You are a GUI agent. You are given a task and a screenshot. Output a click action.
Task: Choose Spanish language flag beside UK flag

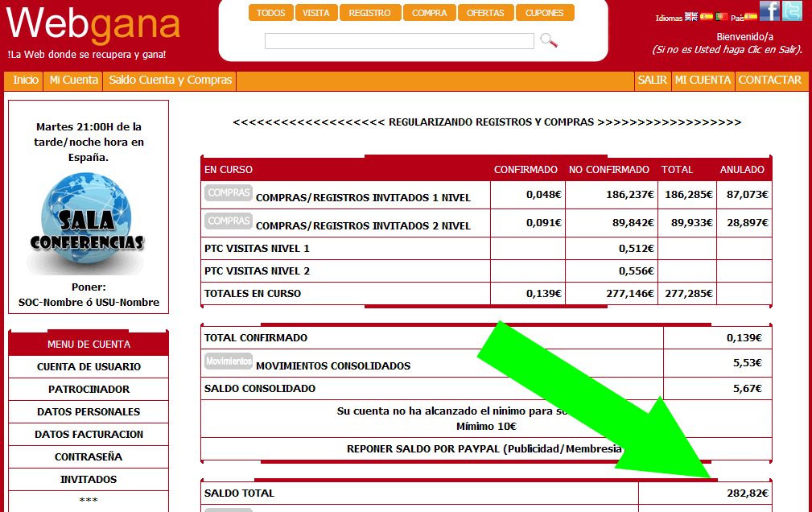[707, 17]
